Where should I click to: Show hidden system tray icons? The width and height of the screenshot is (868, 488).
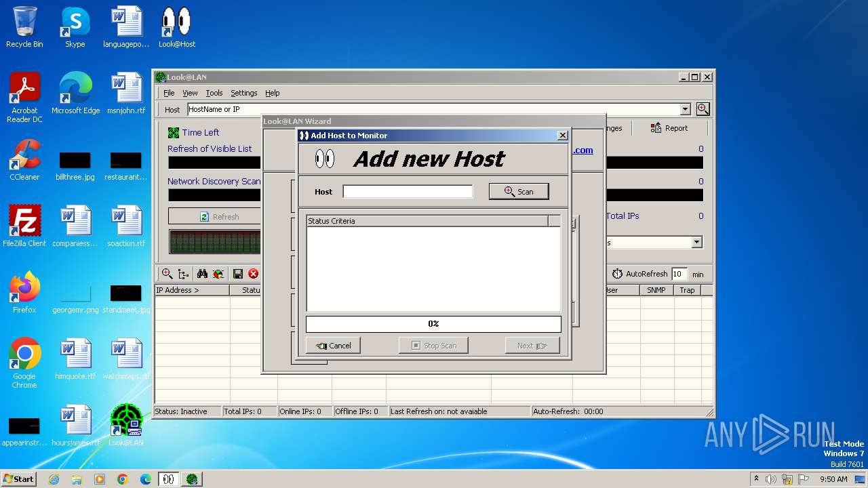tap(756, 479)
